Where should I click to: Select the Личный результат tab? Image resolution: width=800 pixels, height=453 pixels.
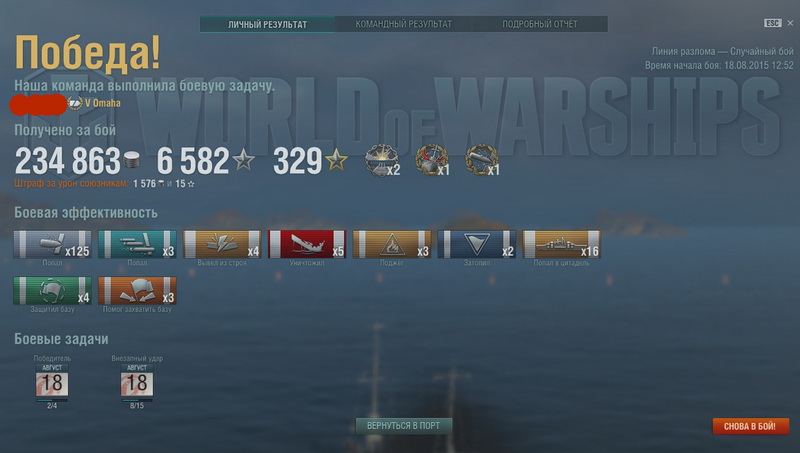(x=267, y=24)
